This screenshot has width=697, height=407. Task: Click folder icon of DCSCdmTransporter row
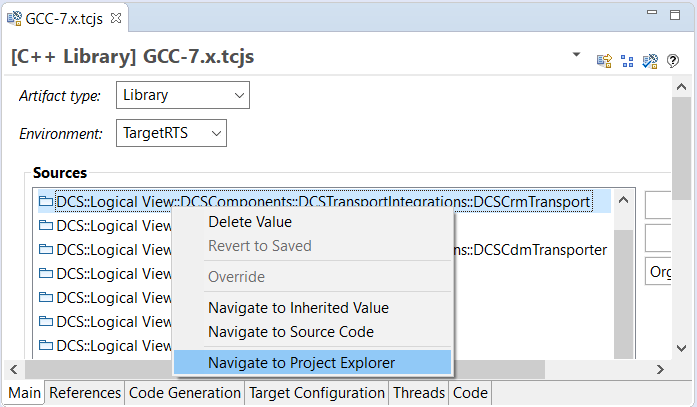[46, 249]
